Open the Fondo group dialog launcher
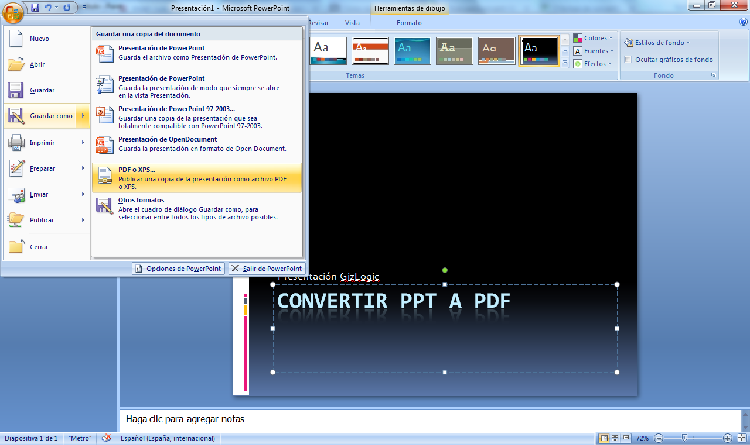The width and height of the screenshot is (750, 445). (x=713, y=76)
